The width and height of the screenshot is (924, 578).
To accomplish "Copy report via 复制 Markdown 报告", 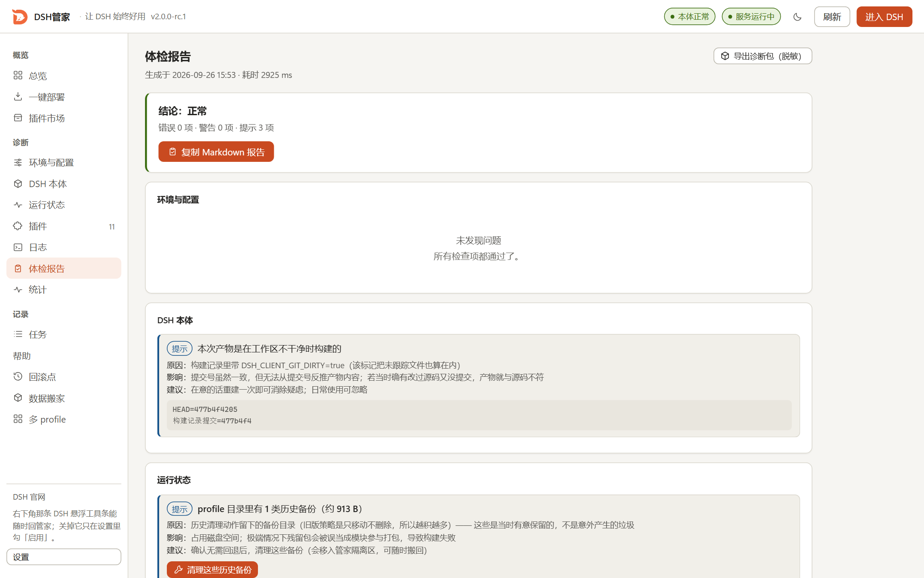I will click(216, 152).
